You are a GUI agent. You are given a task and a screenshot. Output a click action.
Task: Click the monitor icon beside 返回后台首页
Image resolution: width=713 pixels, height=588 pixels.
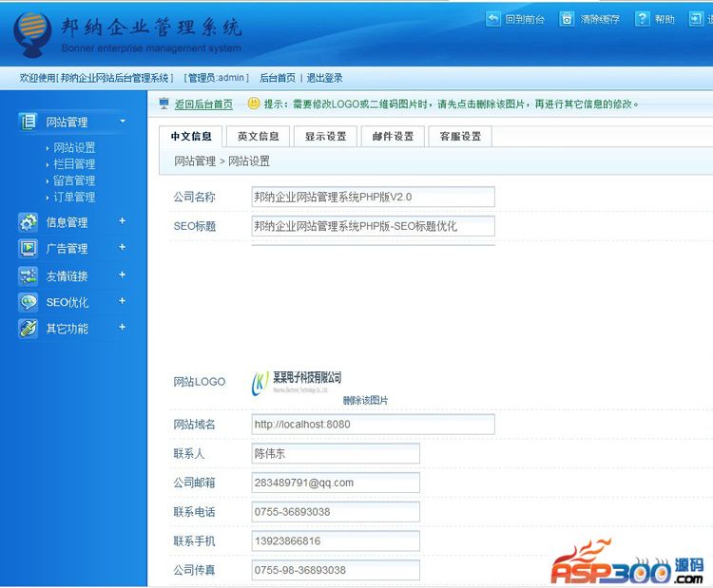pyautogui.click(x=164, y=104)
